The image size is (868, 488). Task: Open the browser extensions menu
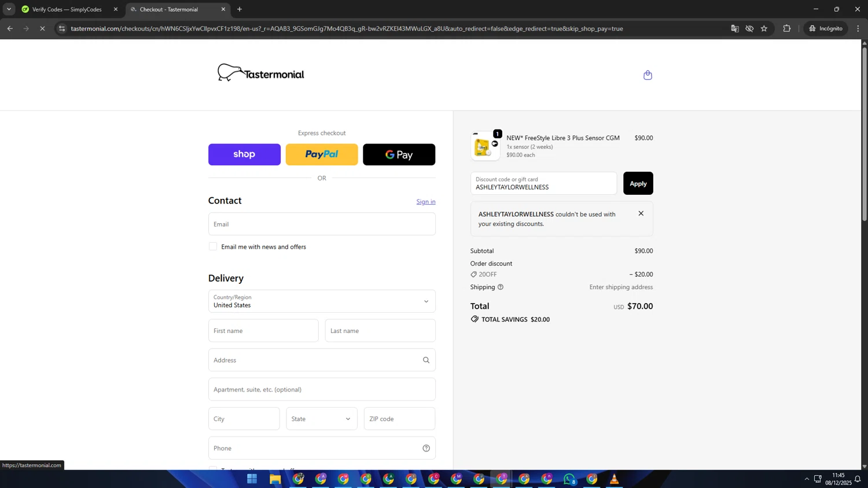pyautogui.click(x=786, y=28)
